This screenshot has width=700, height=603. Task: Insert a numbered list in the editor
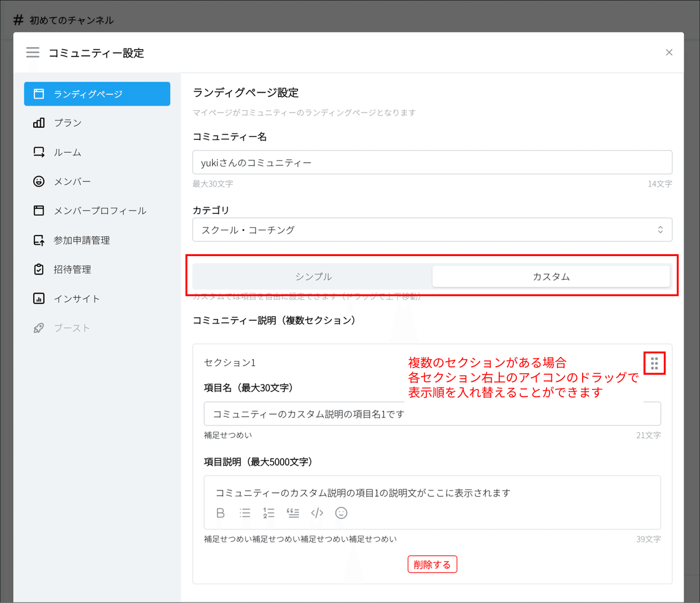[x=269, y=513]
